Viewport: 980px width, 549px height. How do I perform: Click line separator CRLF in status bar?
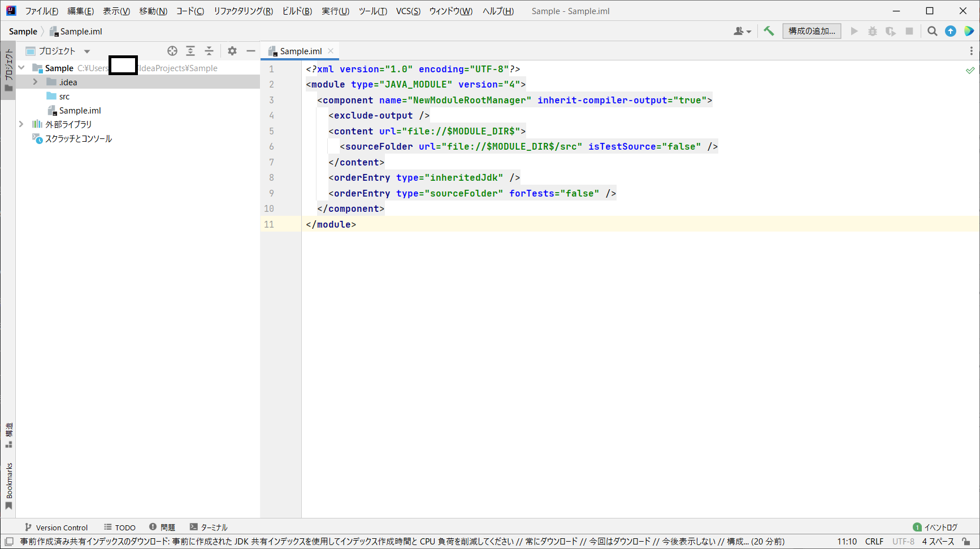pos(874,541)
